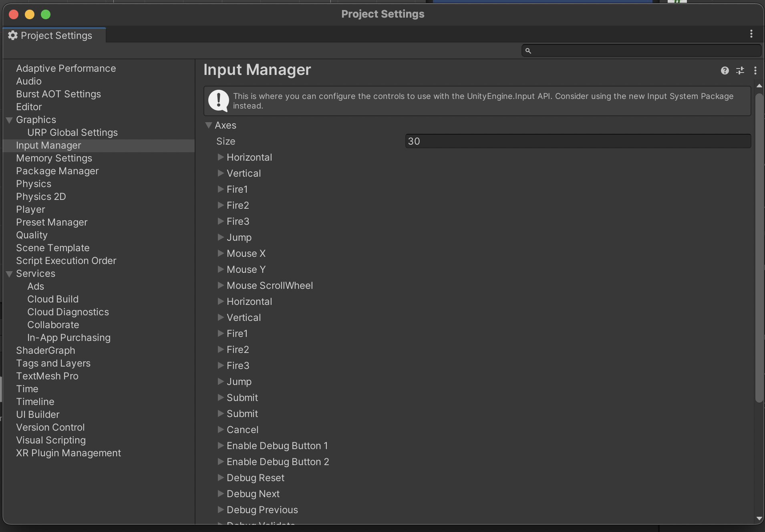Select Cloud Diagnostics under Services
The image size is (765, 532).
pos(68,312)
